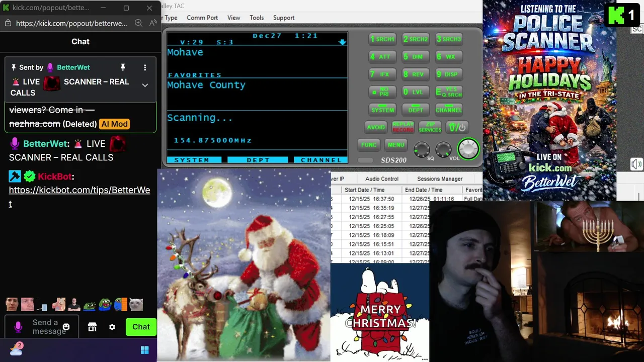644x362 pixels.
Task: Select CHANNEL softkey on scanner display
Action: (x=320, y=160)
